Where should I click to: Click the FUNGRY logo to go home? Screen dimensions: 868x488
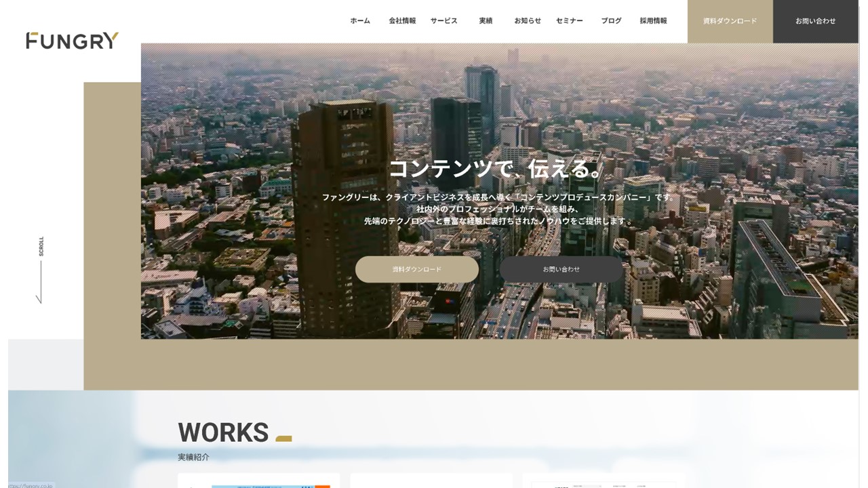click(70, 41)
